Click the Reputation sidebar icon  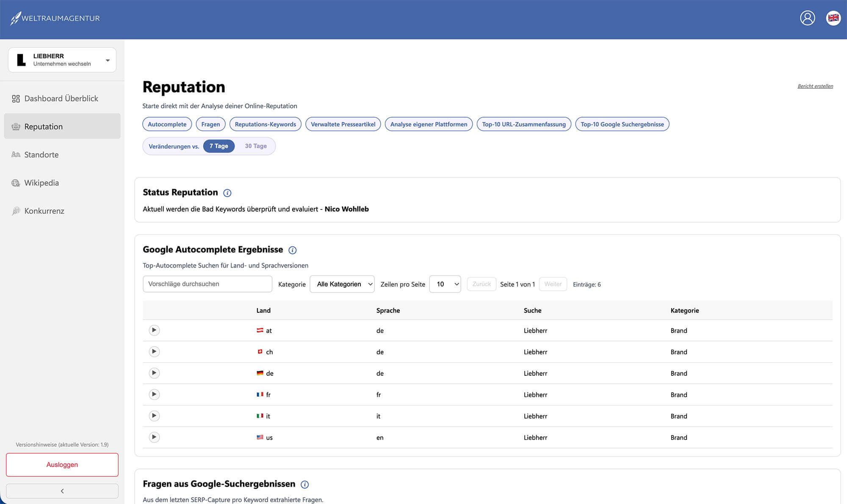[x=16, y=127]
